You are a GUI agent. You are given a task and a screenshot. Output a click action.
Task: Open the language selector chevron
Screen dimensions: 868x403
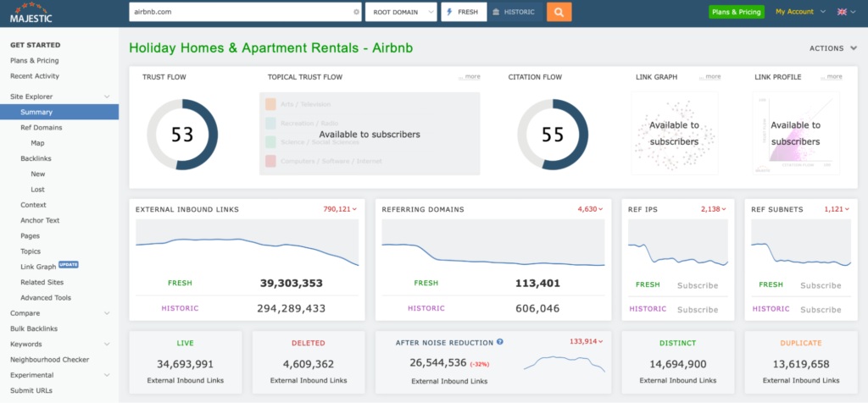point(854,12)
